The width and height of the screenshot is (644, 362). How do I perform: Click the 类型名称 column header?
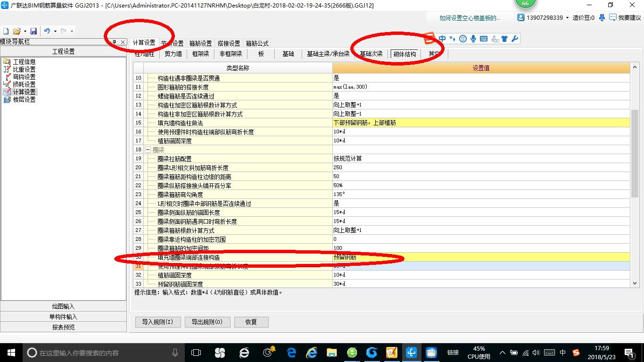pyautogui.click(x=238, y=68)
